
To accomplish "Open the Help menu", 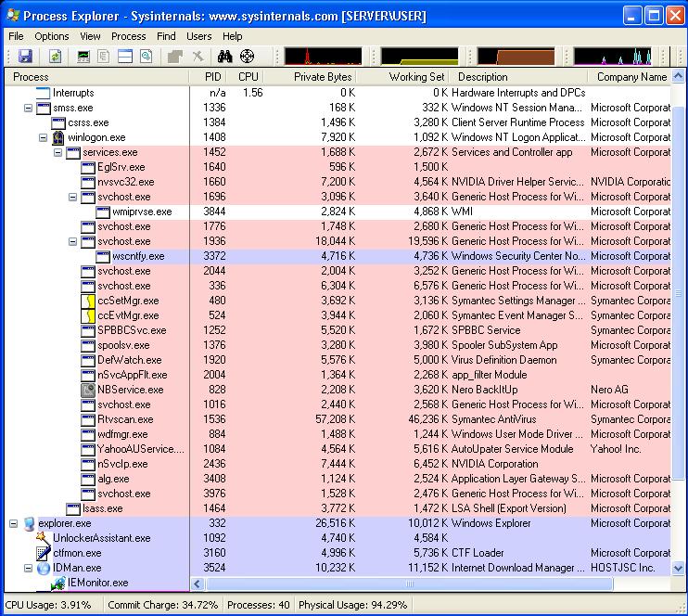I will pyautogui.click(x=233, y=36).
